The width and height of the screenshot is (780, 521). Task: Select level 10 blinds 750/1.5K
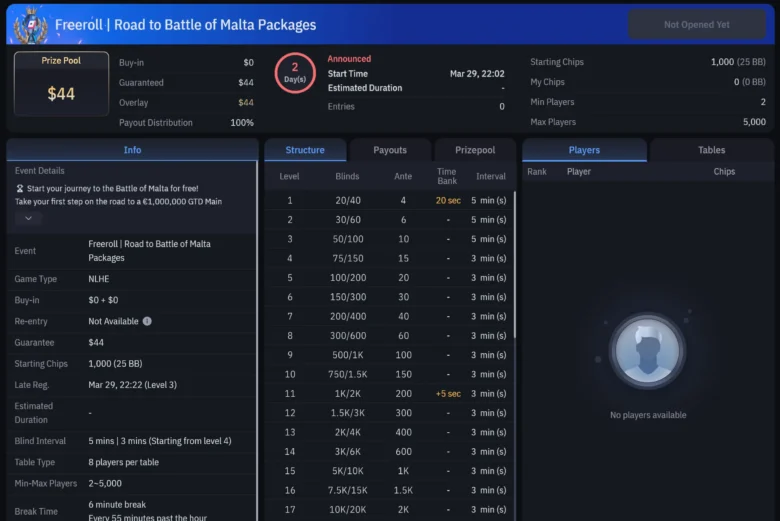(x=348, y=374)
